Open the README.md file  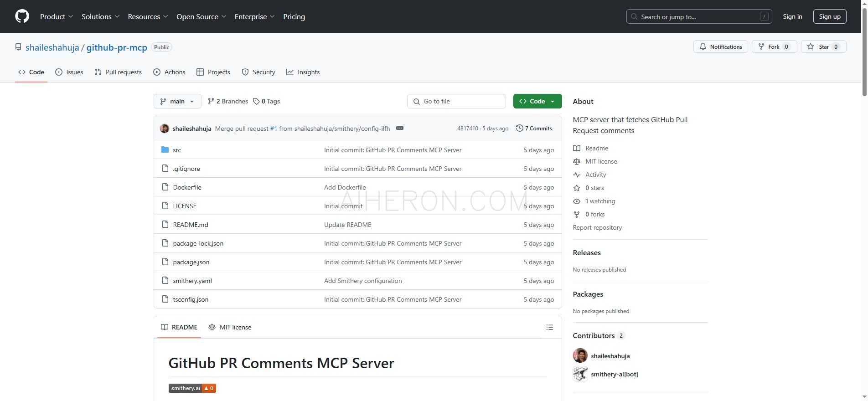[191, 225]
